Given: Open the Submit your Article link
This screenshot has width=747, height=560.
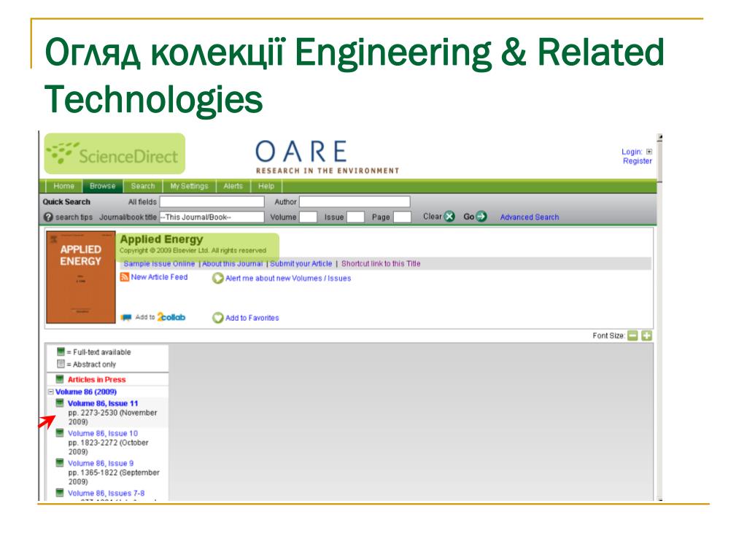Looking at the screenshot, I should click(x=301, y=264).
